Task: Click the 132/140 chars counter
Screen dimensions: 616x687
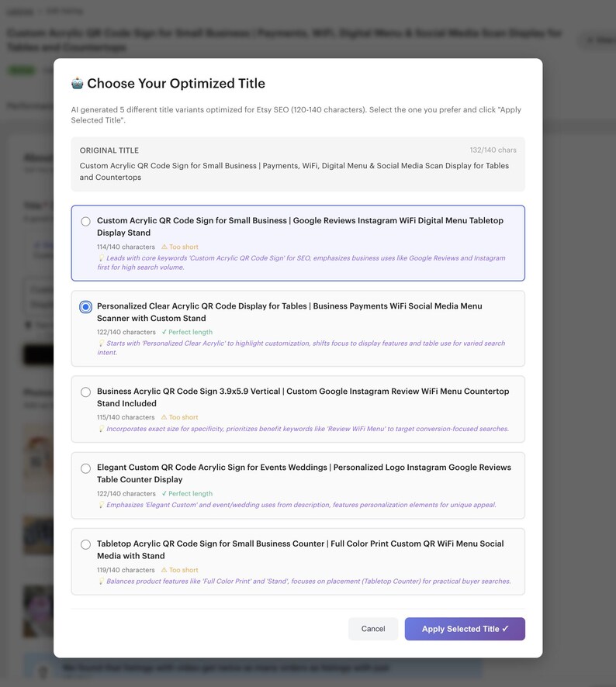Action: tap(493, 150)
